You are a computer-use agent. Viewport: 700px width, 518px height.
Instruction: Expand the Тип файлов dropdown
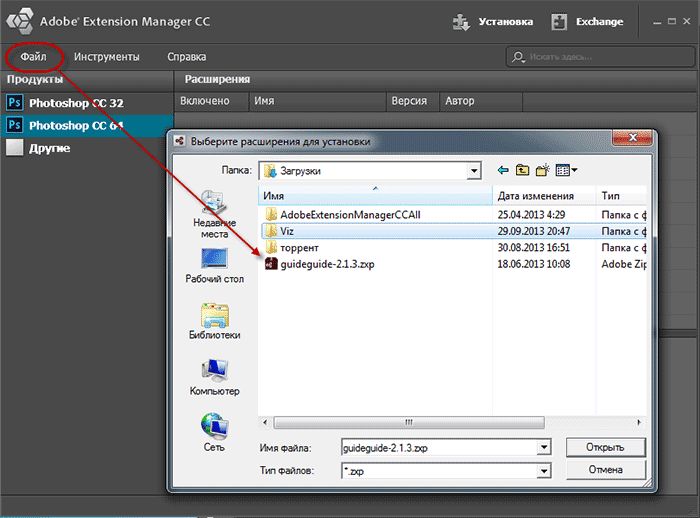pos(544,471)
